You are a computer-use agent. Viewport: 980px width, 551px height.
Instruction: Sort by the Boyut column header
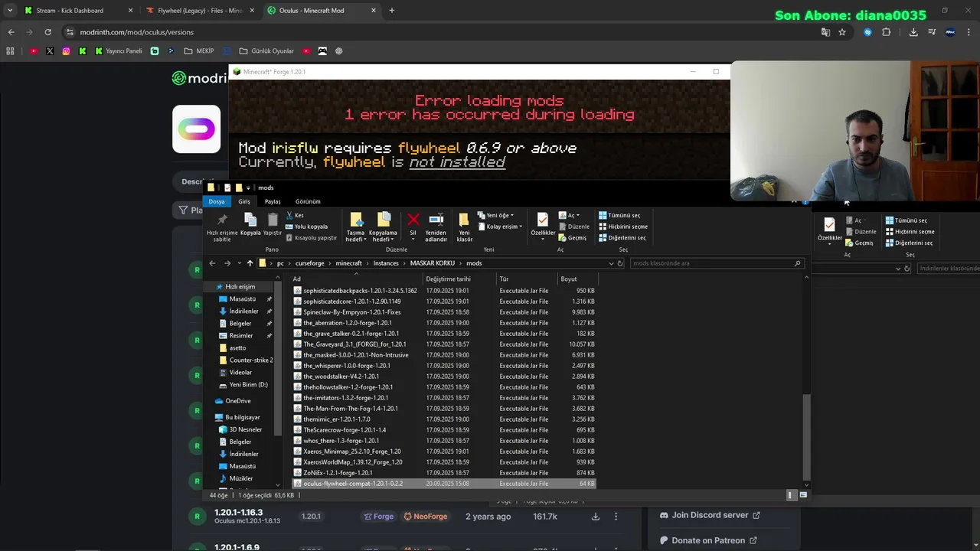577,279
